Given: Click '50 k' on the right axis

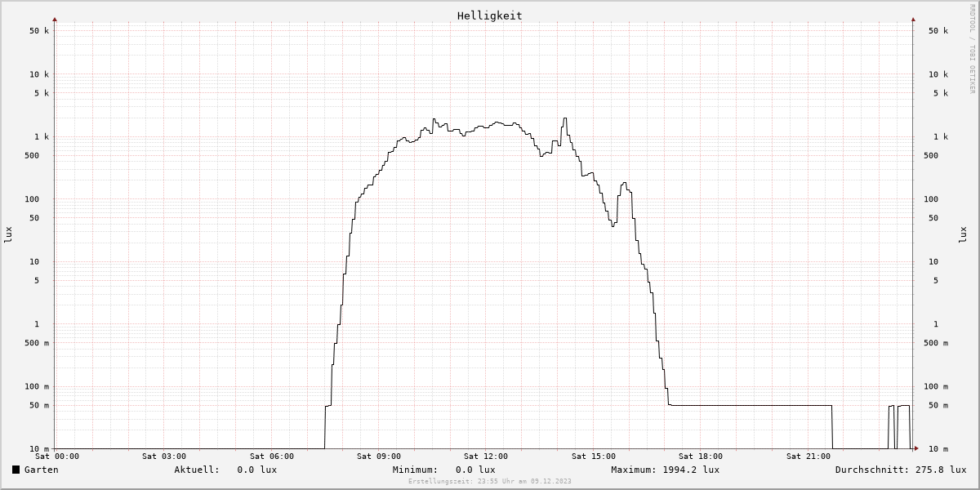Looking at the screenshot, I should (938, 31).
